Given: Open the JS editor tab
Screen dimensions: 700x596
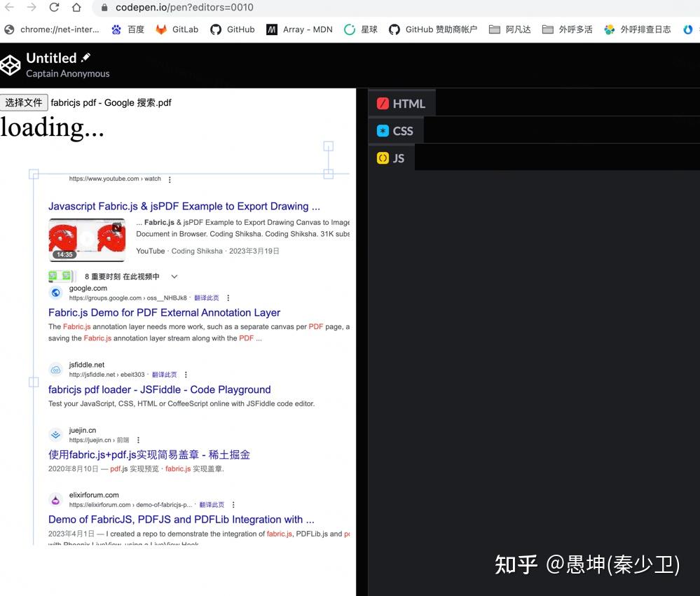Looking at the screenshot, I should point(391,158).
